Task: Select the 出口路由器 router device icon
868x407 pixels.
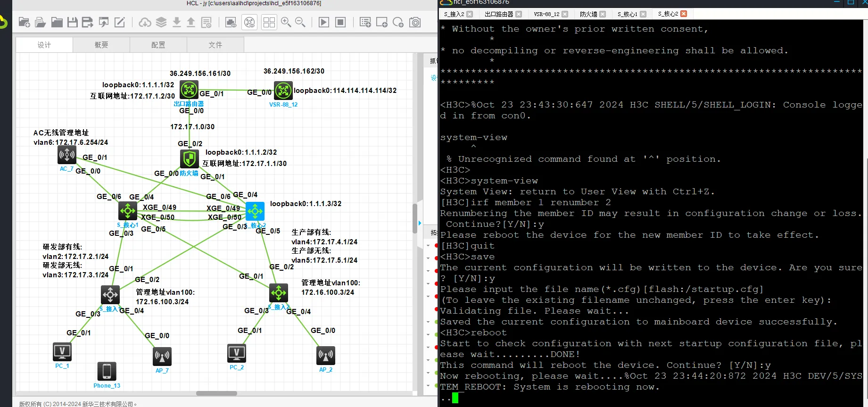Action: click(x=189, y=90)
